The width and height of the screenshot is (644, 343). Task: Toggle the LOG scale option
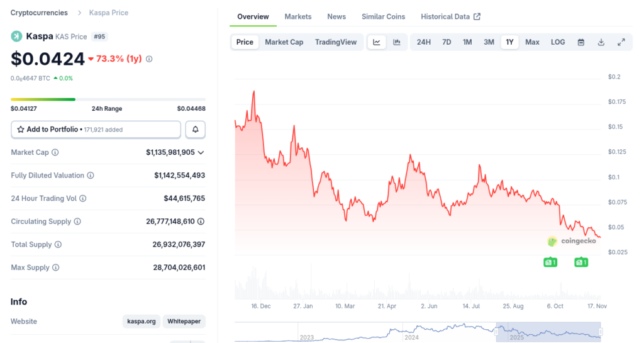(558, 42)
